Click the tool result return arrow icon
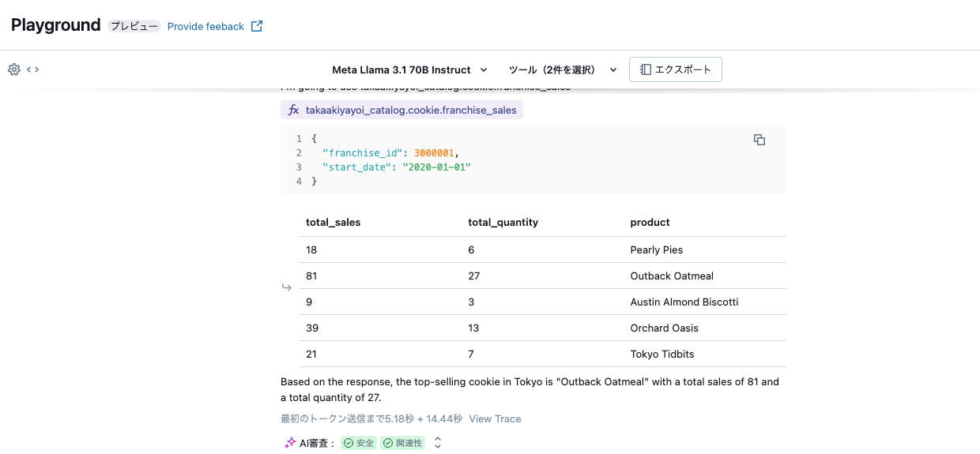980x454 pixels. [287, 287]
